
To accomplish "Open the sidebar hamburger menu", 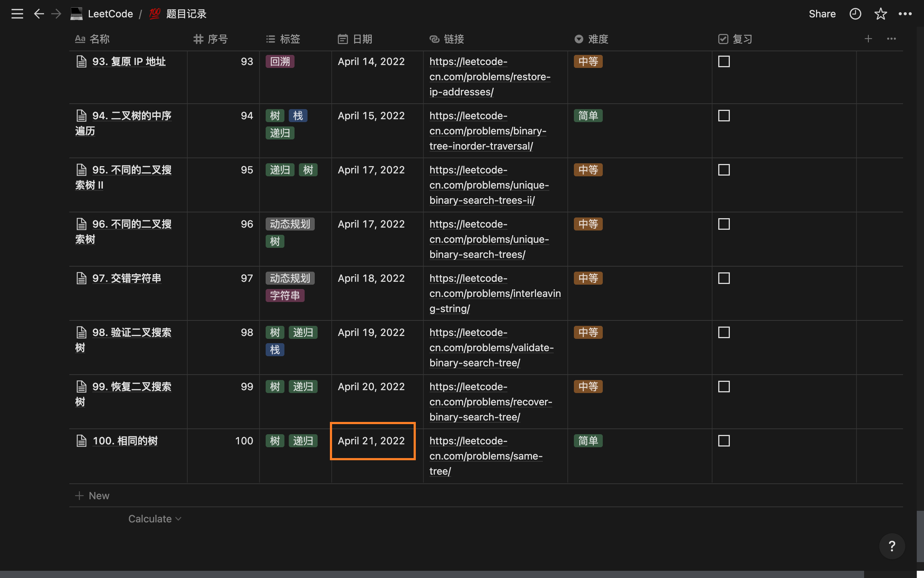I will coord(17,14).
